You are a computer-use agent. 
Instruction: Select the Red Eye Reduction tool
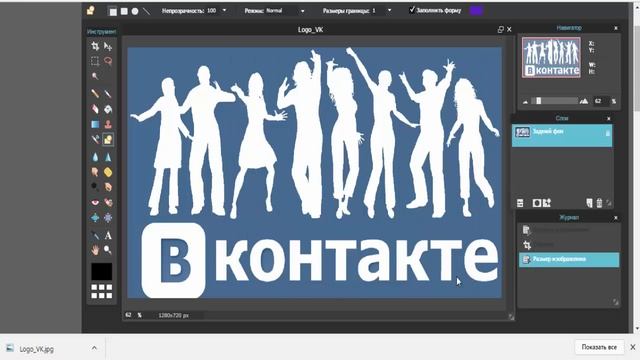click(x=95, y=202)
